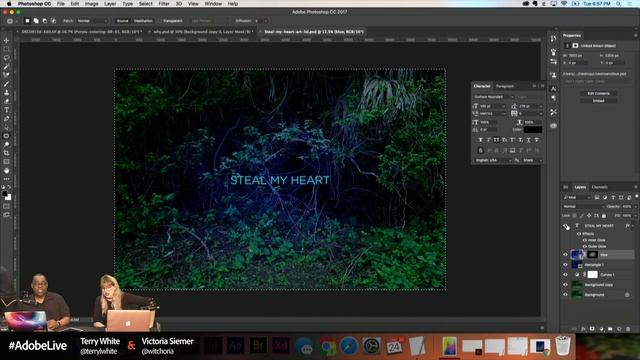Click the Add layer style fx icon

(583, 329)
